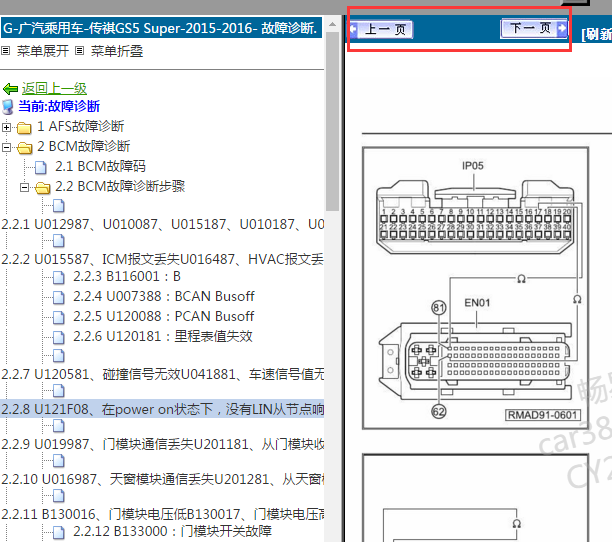Click folder icon of 2.2 BCM故障诊断步骤
Screen dimensions: 612x542
(x=43, y=188)
